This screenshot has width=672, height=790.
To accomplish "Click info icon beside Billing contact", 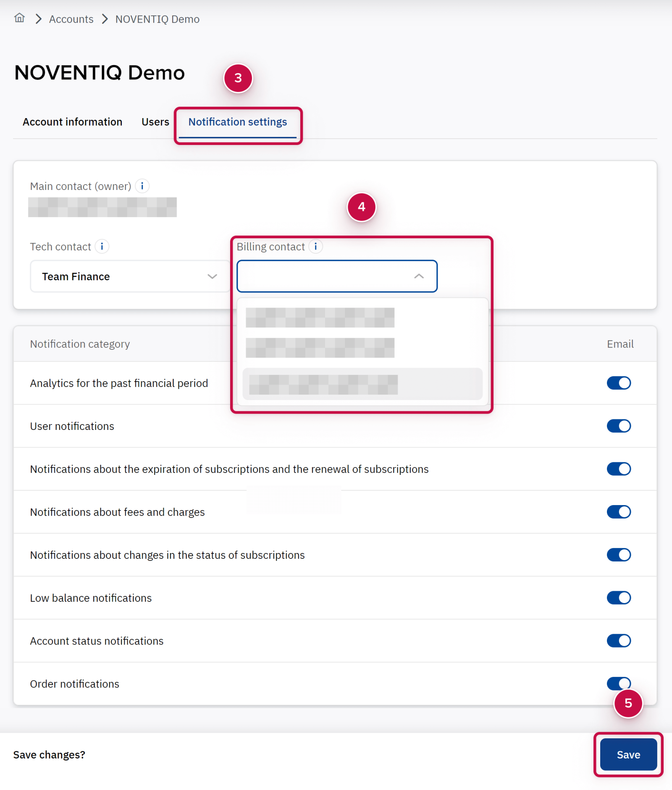I will tap(316, 246).
